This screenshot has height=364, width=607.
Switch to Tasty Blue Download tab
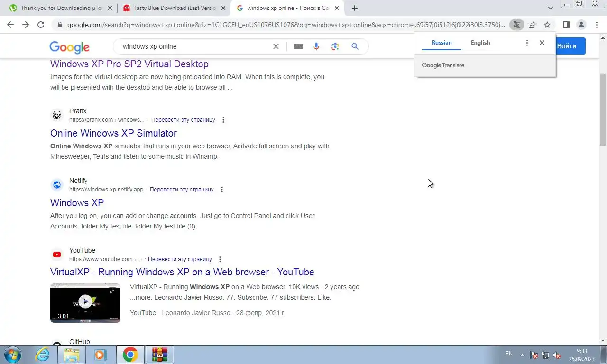pos(175,8)
